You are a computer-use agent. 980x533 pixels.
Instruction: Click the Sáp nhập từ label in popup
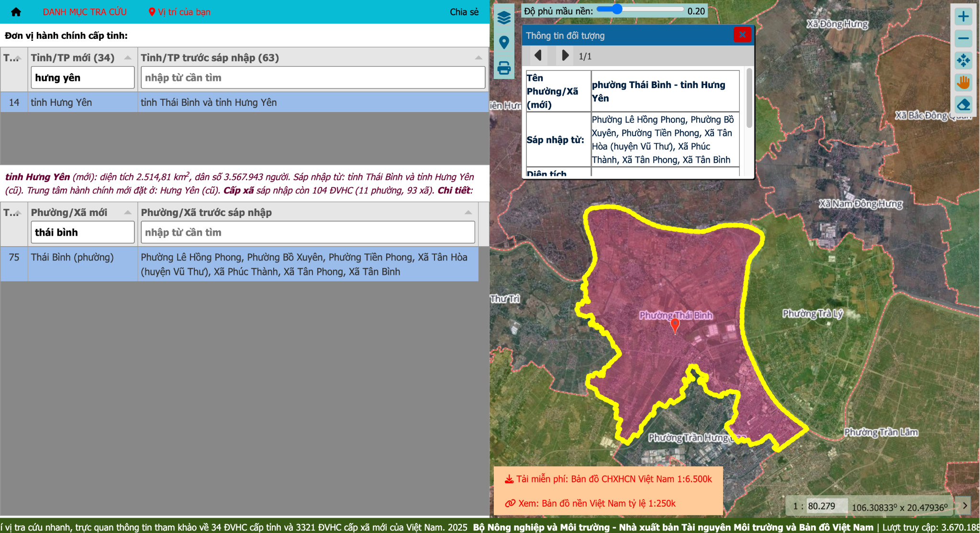click(x=555, y=140)
